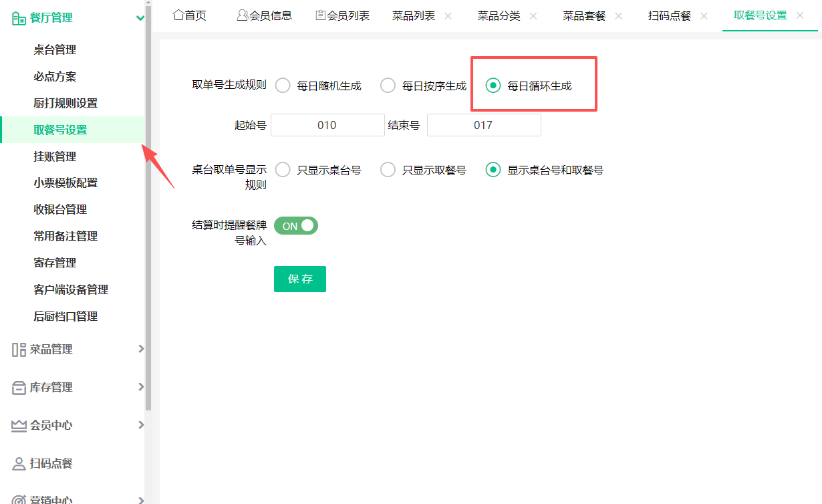Close the 扫码点餐 tab with its X

704,16
